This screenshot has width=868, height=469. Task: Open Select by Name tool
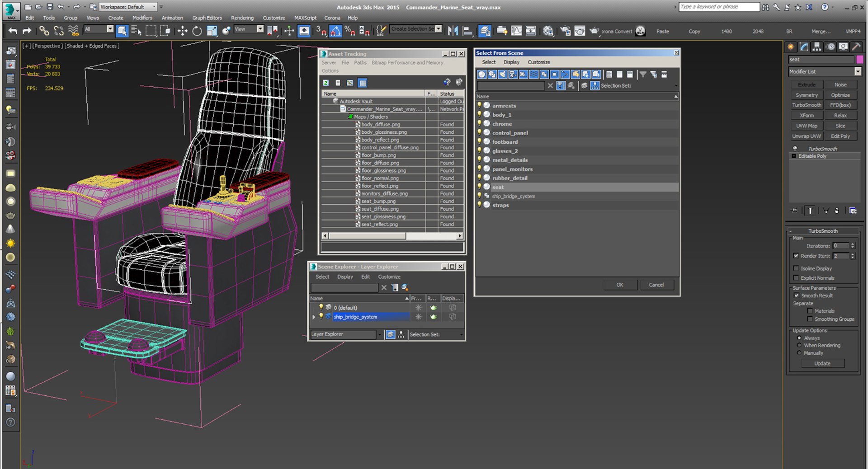[136, 31]
